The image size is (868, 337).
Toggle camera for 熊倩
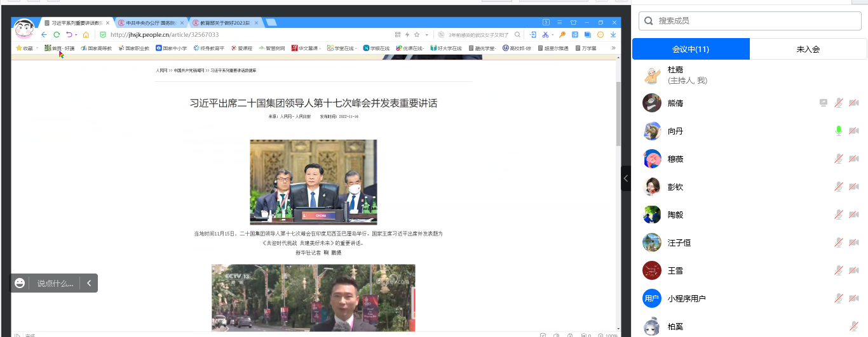tap(853, 103)
